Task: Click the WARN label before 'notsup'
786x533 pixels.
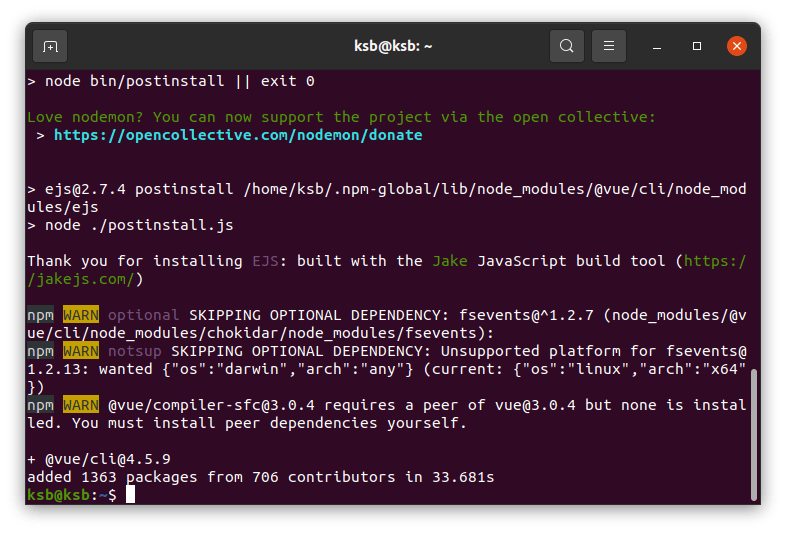Action: [81, 351]
